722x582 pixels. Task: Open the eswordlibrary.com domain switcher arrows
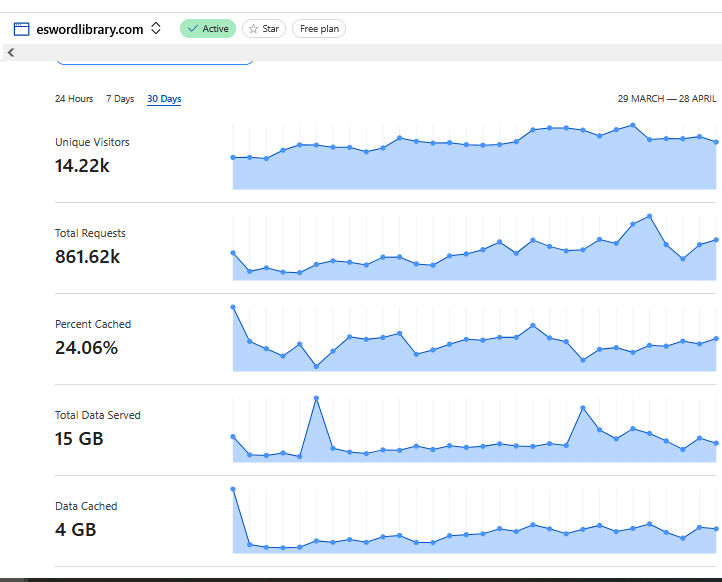[x=156, y=29]
